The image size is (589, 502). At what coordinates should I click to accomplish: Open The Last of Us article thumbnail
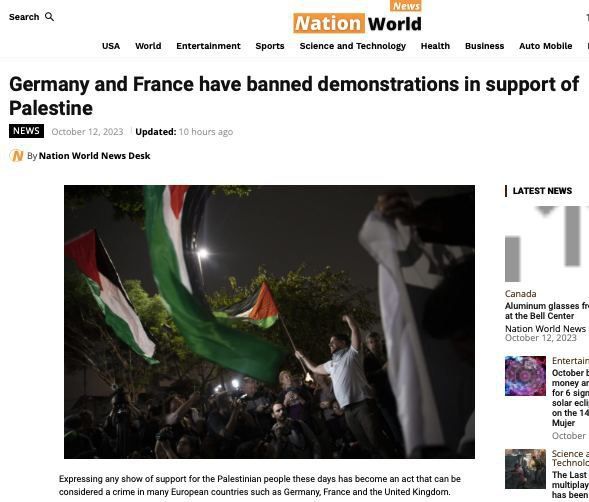tap(525, 469)
